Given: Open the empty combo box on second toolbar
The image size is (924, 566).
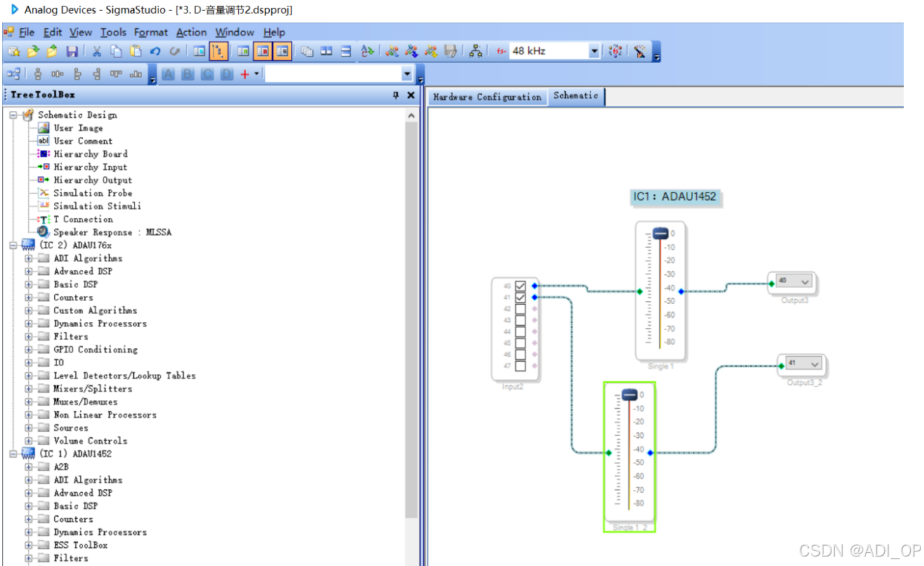Looking at the screenshot, I should click(407, 74).
